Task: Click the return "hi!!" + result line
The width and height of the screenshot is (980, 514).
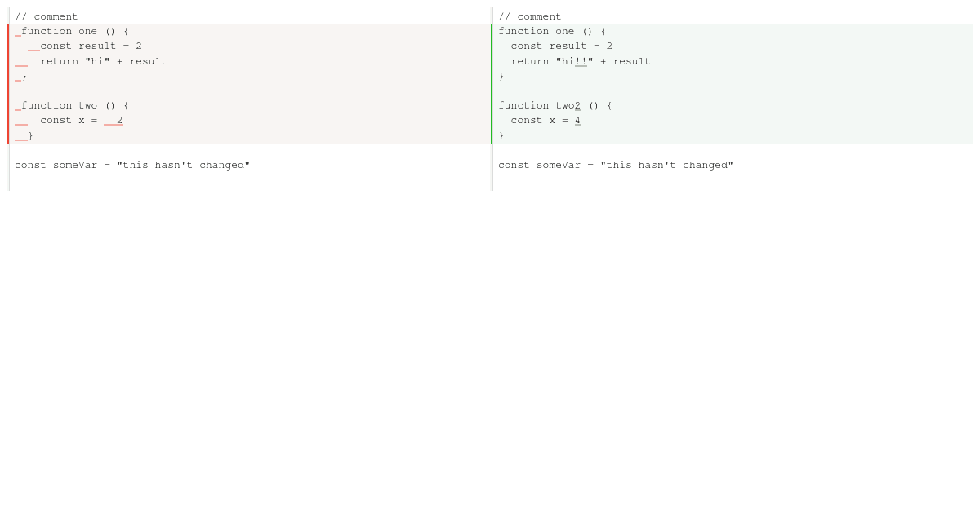Action: [x=581, y=61]
